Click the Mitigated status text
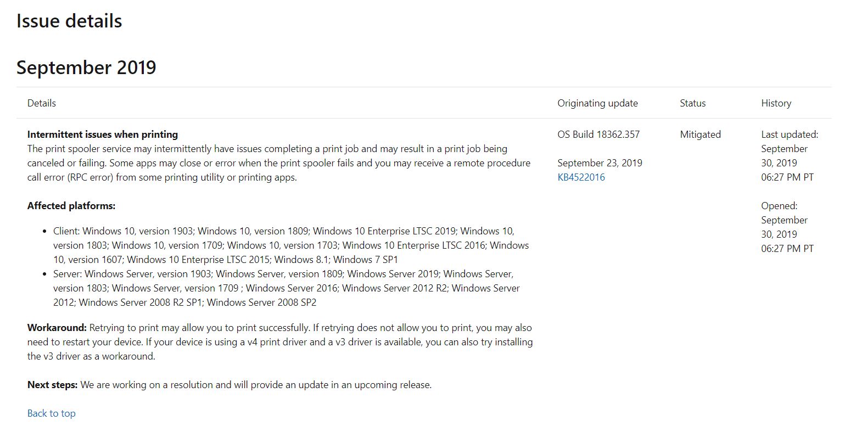This screenshot has height=426, width=868. [x=701, y=134]
